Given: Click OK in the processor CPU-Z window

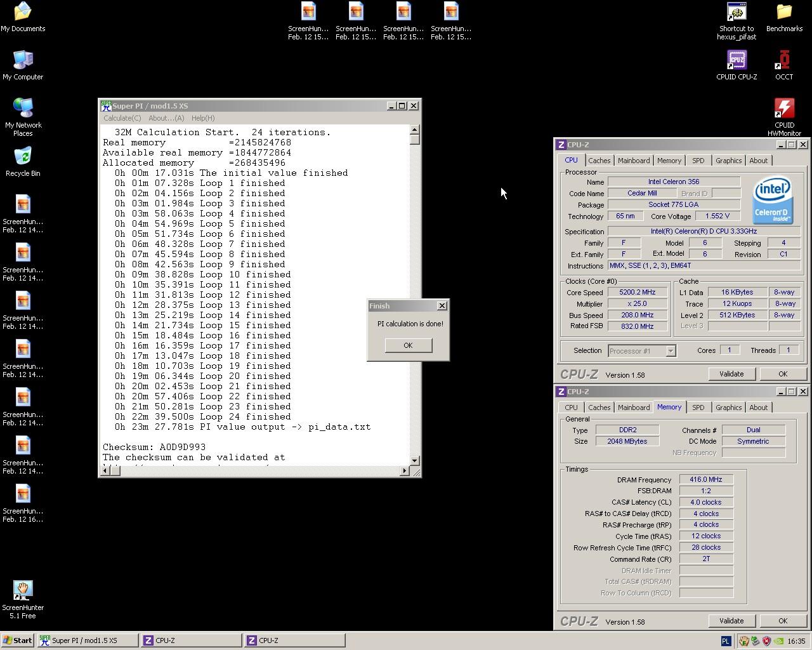Looking at the screenshot, I should coord(783,374).
